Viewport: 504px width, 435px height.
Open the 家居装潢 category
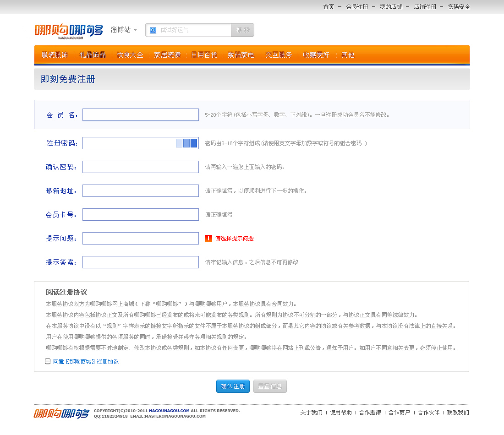(x=167, y=55)
